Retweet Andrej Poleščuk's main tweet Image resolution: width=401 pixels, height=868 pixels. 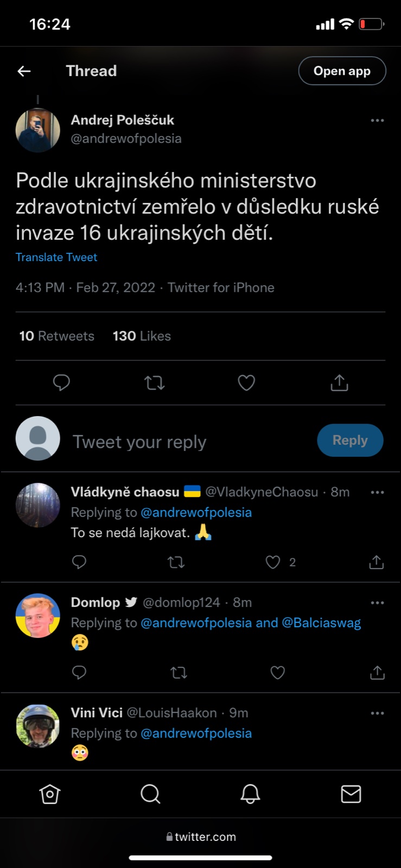point(155,383)
